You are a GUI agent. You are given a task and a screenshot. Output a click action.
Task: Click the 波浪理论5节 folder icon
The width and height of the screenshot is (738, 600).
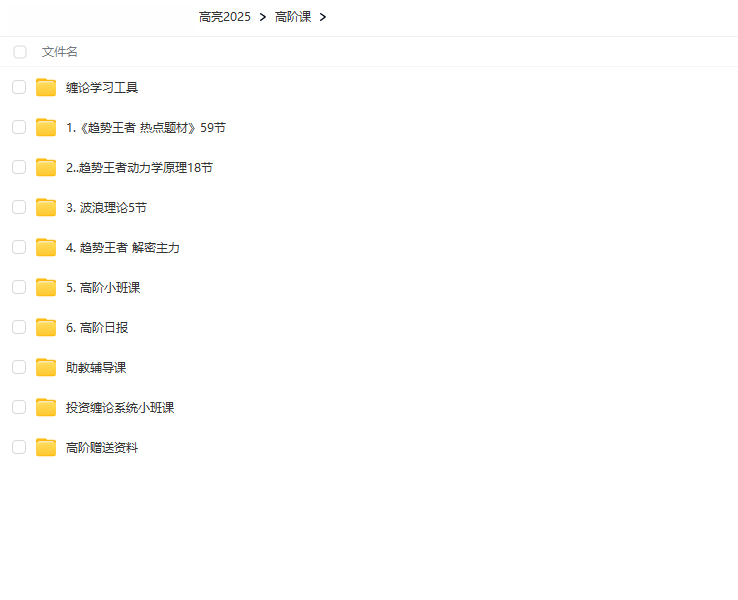click(46, 207)
